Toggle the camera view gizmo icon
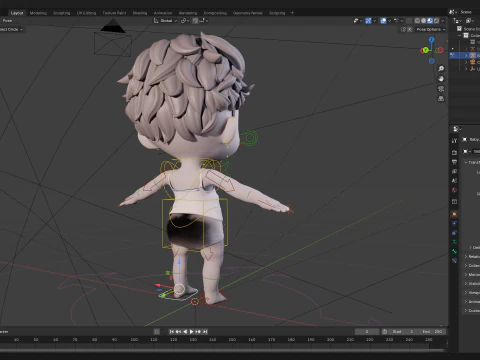This screenshot has width=480, height=360. click(x=441, y=89)
